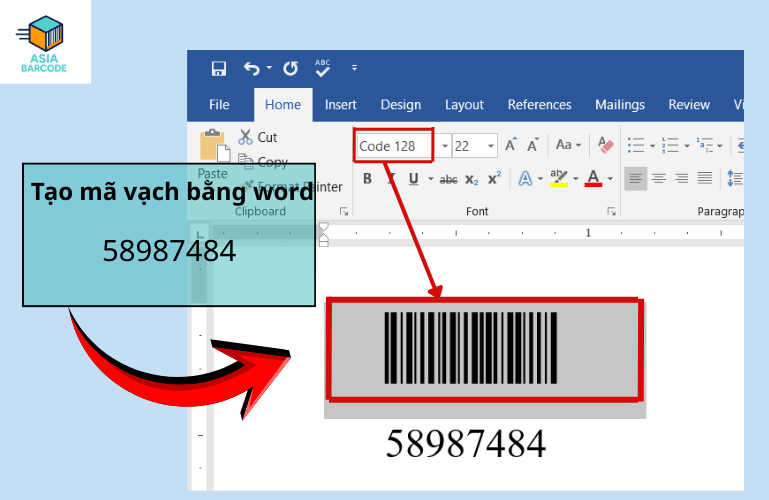Viewport: 769px width, 500px height.
Task: Open Font dialog launcher
Action: click(611, 211)
